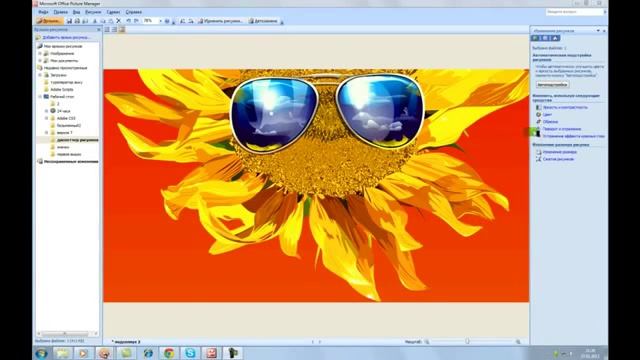Viewport: 640px width, 360px height.
Task: Click the Автонастройка button
Action: (552, 85)
